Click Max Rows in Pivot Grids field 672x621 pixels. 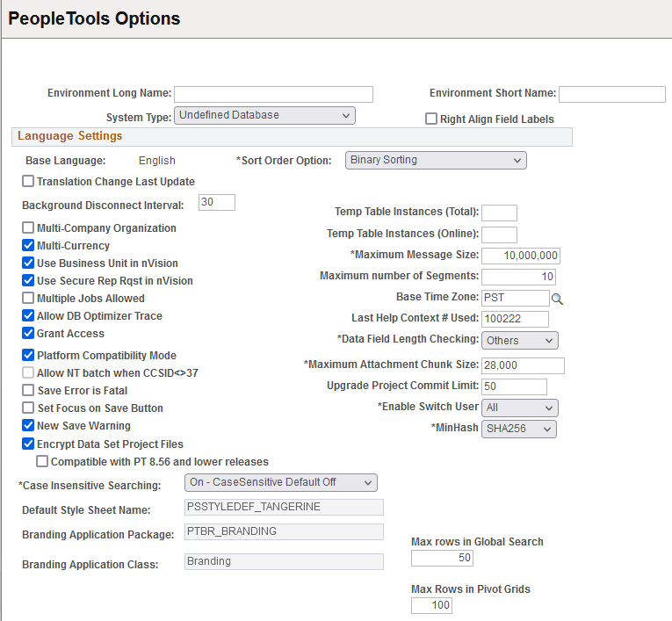click(431, 605)
